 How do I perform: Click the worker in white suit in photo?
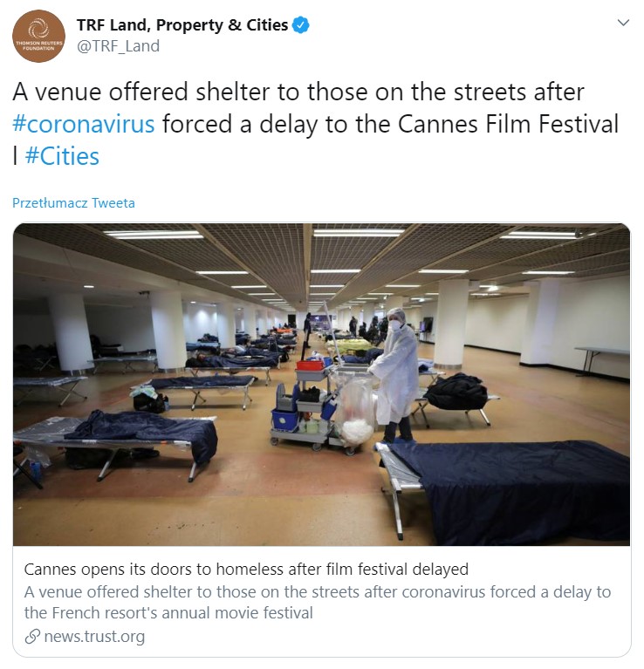click(394, 374)
